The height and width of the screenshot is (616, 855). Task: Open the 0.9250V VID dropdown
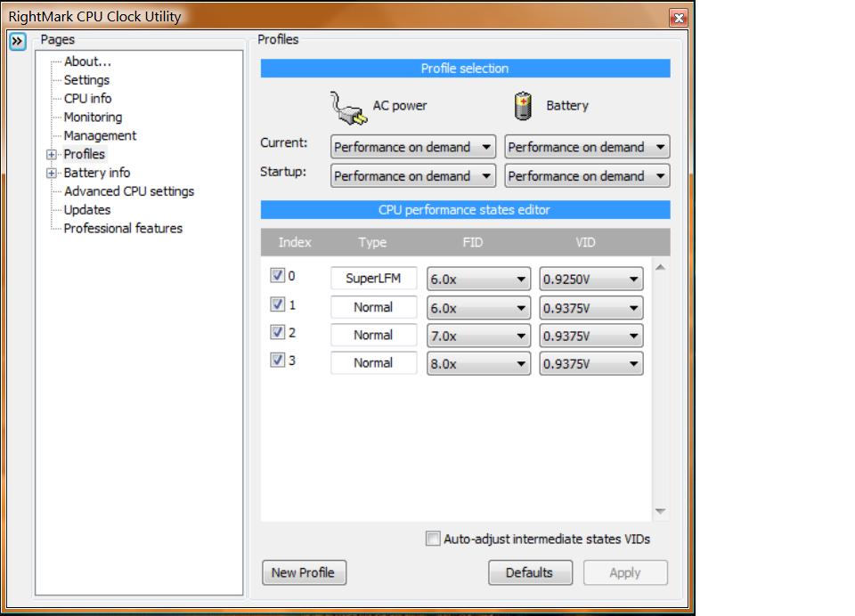tap(591, 280)
